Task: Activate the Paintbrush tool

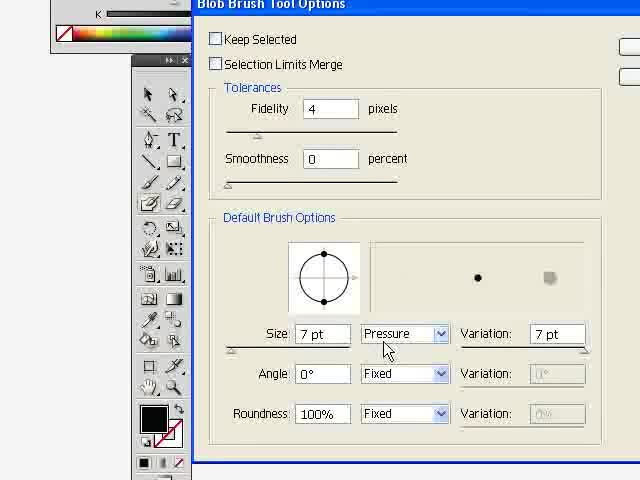Action: pyautogui.click(x=149, y=182)
